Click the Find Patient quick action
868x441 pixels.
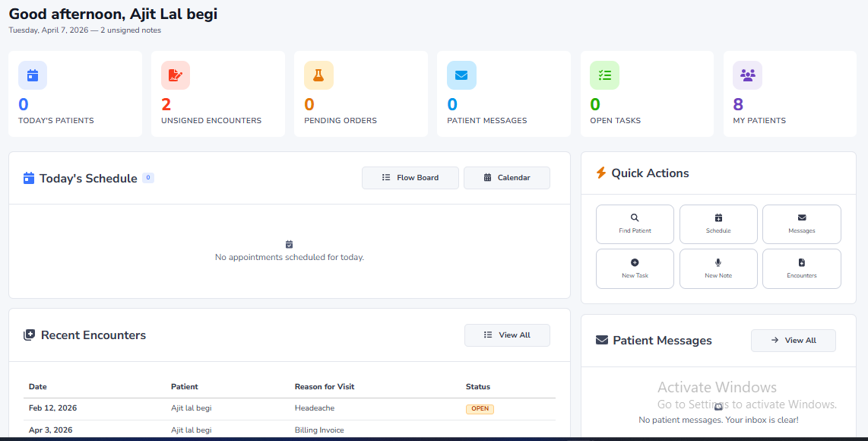[x=635, y=224]
